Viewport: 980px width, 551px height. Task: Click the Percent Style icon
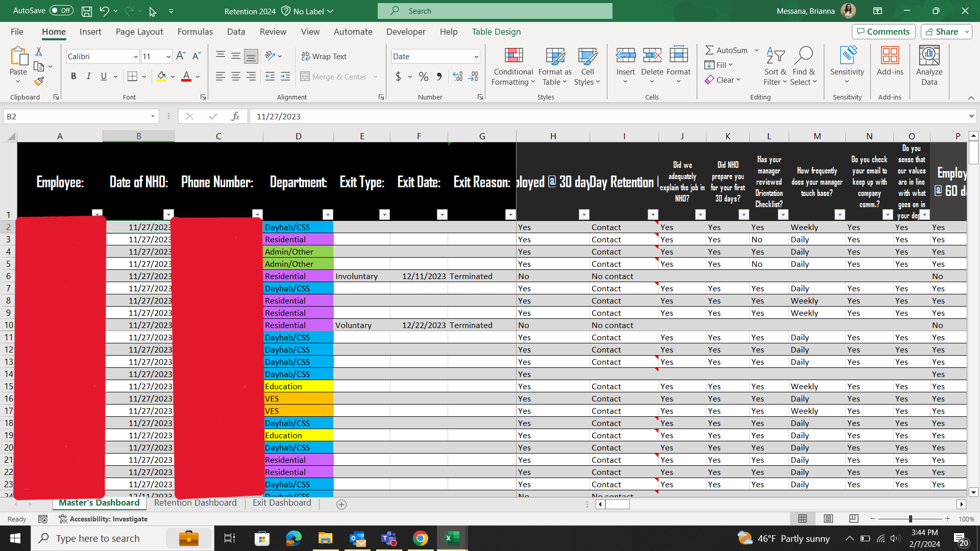[x=423, y=77]
